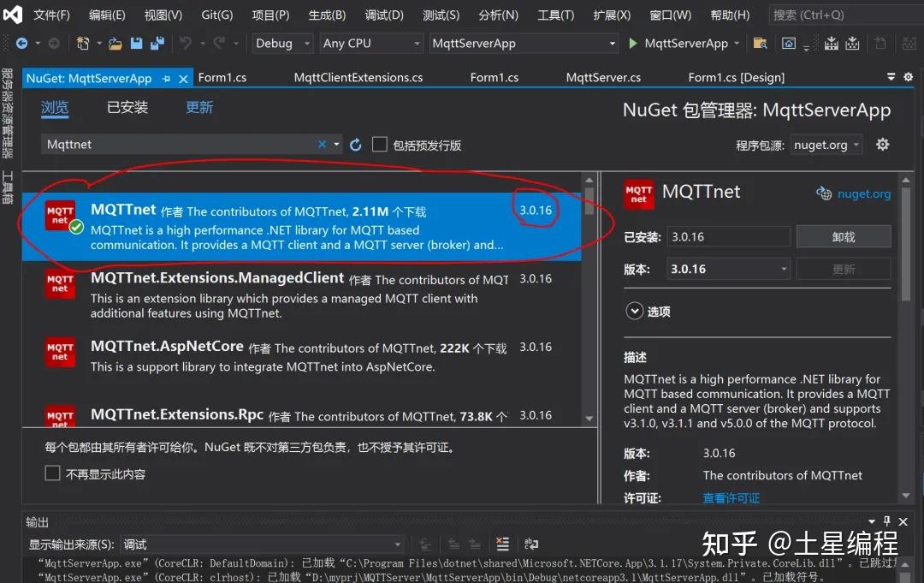This screenshot has width=924, height=583.
Task: Start debugging MqttServerApp with the green play button
Action: pos(633,43)
